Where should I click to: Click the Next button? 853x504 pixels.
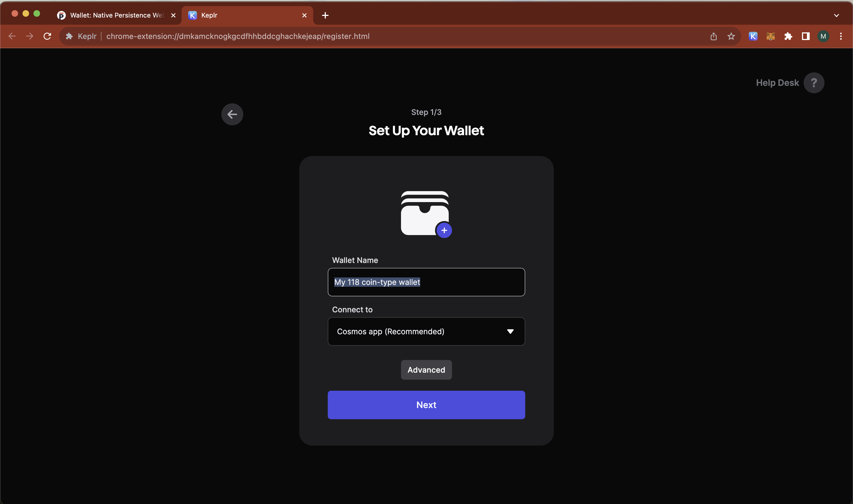click(x=426, y=405)
